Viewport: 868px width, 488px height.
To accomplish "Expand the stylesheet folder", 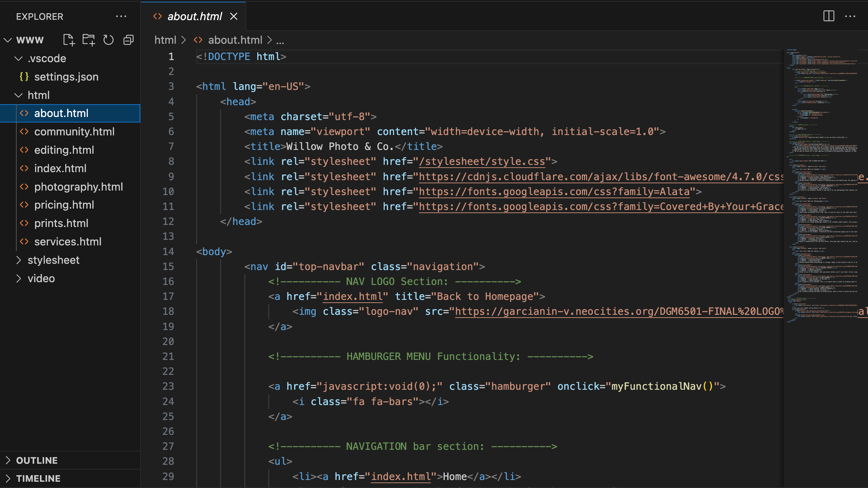I will 18,260.
